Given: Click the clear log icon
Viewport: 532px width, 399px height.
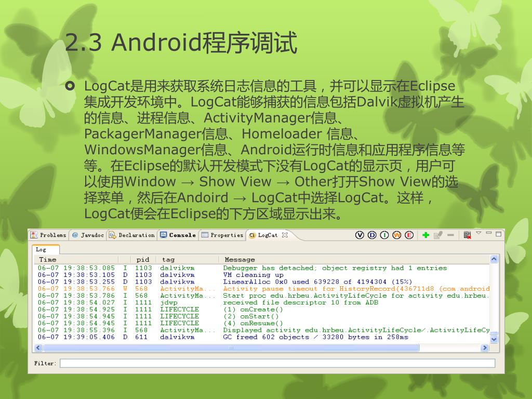Looking at the screenshot, I should (468, 235).
